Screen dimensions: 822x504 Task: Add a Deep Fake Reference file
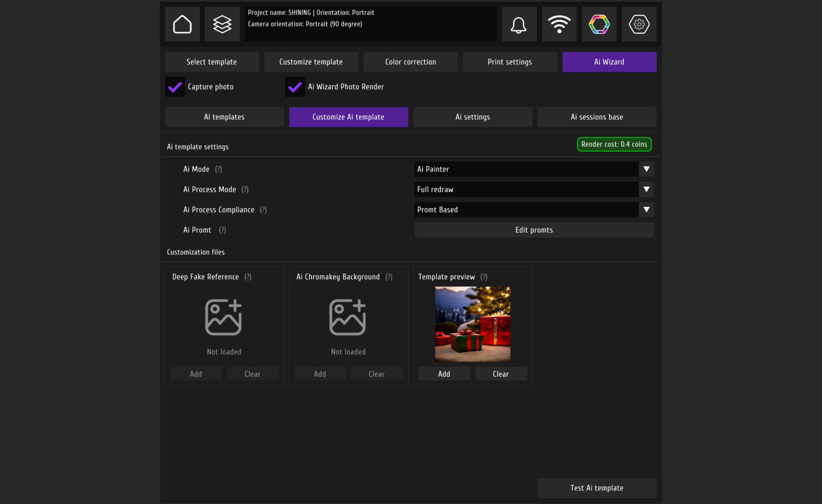pyautogui.click(x=196, y=374)
